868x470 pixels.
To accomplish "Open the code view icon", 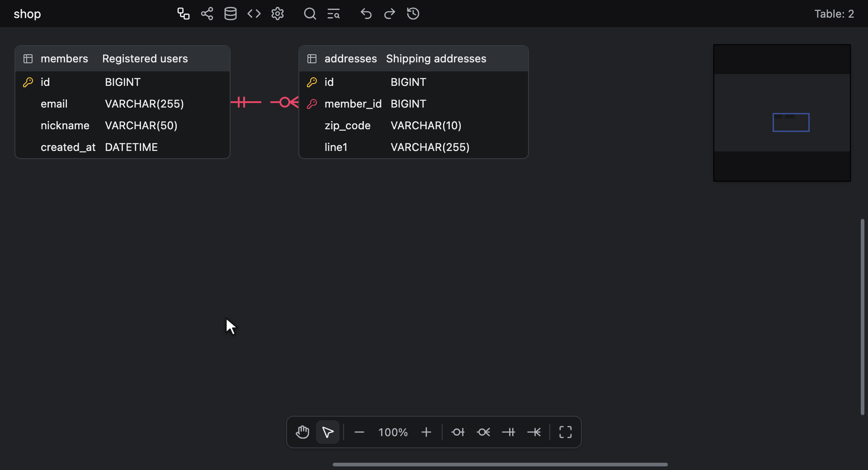I will click(254, 14).
